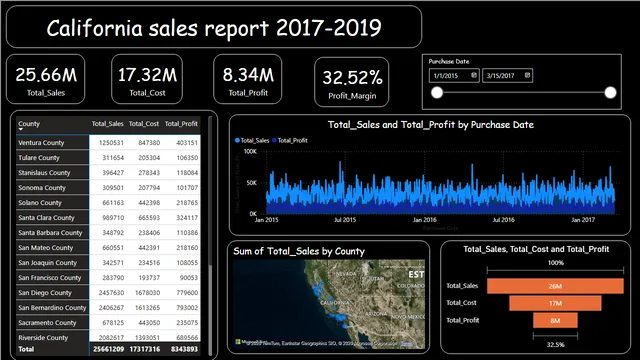Select the San Joaquin County row
640x360 pixels.
tap(108, 262)
